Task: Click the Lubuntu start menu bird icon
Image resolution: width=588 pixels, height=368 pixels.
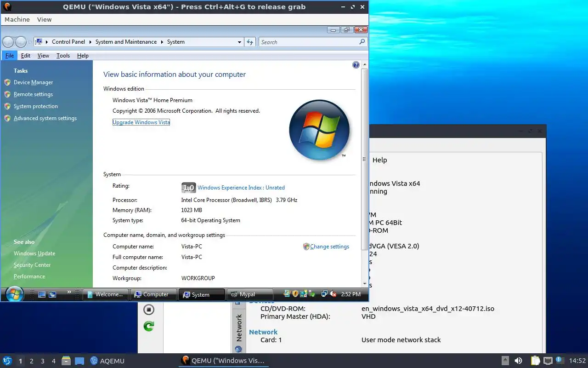Action: [x=7, y=361]
